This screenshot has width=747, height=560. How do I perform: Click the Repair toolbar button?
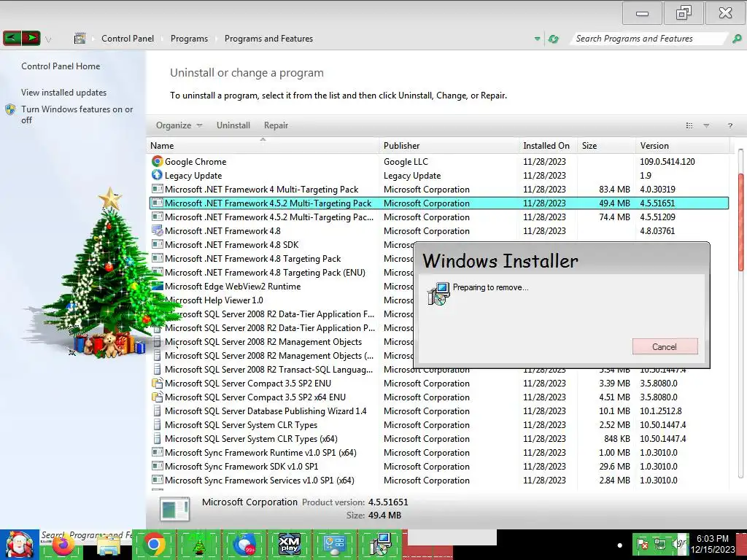click(276, 125)
